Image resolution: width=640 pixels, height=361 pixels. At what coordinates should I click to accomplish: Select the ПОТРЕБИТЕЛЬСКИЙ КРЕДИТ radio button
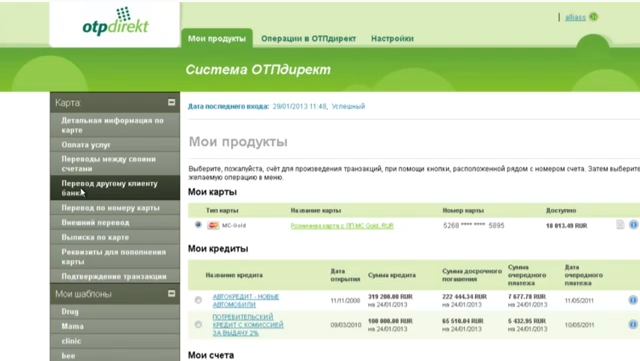click(198, 324)
